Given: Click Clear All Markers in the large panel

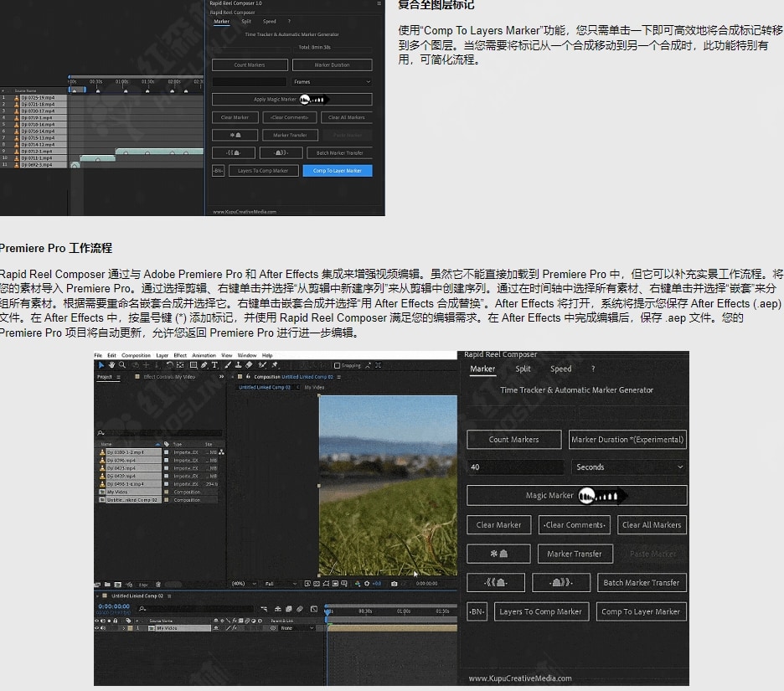Looking at the screenshot, I should pyautogui.click(x=652, y=525).
